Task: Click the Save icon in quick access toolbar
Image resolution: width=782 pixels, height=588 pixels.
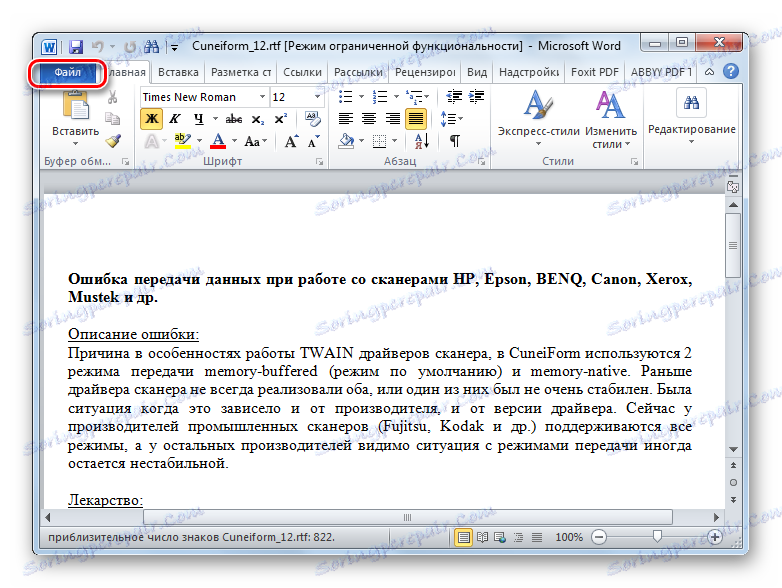Action: point(76,47)
